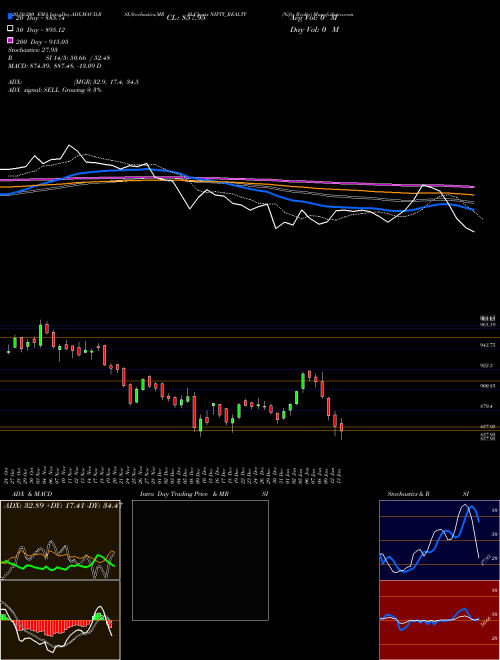The height and width of the screenshot is (660, 500).
Task: Click the 922.2 price axis label
Action: [488, 366]
